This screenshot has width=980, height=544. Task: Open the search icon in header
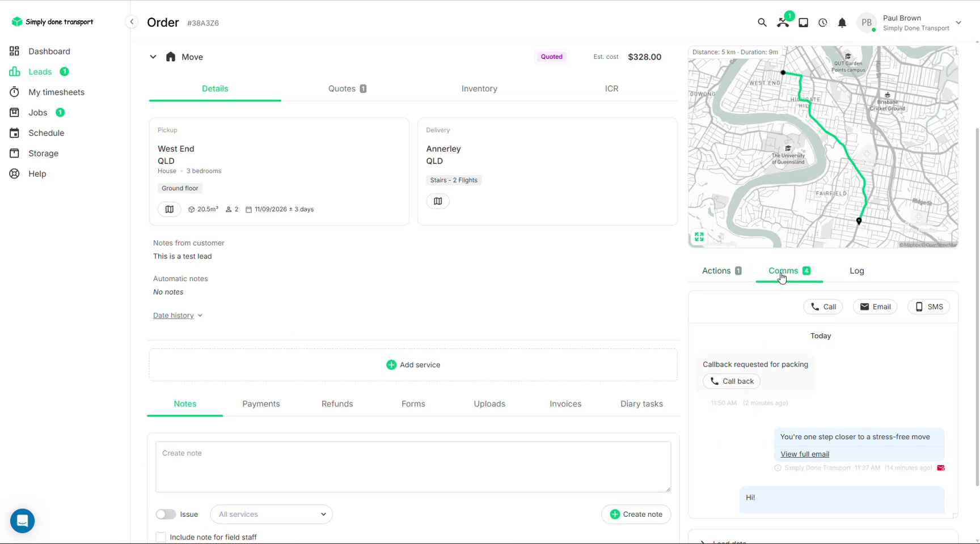click(x=762, y=23)
